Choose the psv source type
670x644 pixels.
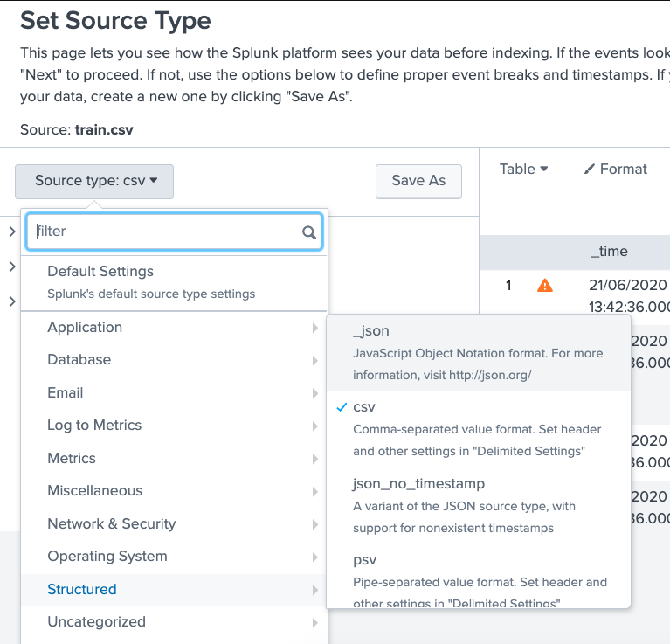click(x=479, y=577)
